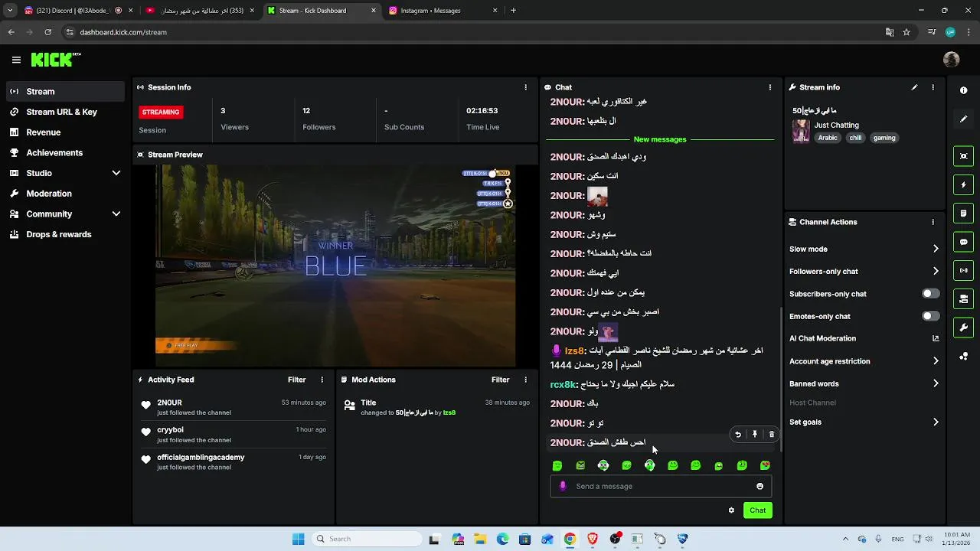Insert the heart-eyes green emote
The height and width of the screenshot is (551, 980).
point(765,465)
